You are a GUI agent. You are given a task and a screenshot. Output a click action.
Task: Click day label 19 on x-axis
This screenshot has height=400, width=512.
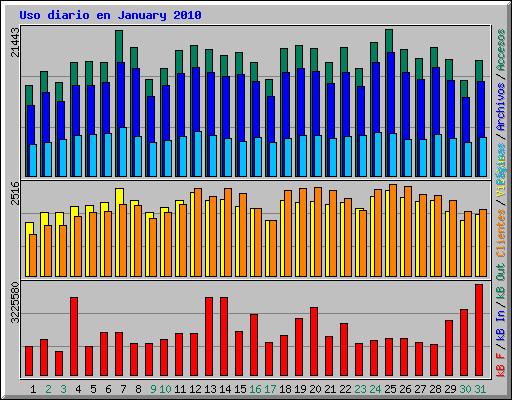click(300, 389)
